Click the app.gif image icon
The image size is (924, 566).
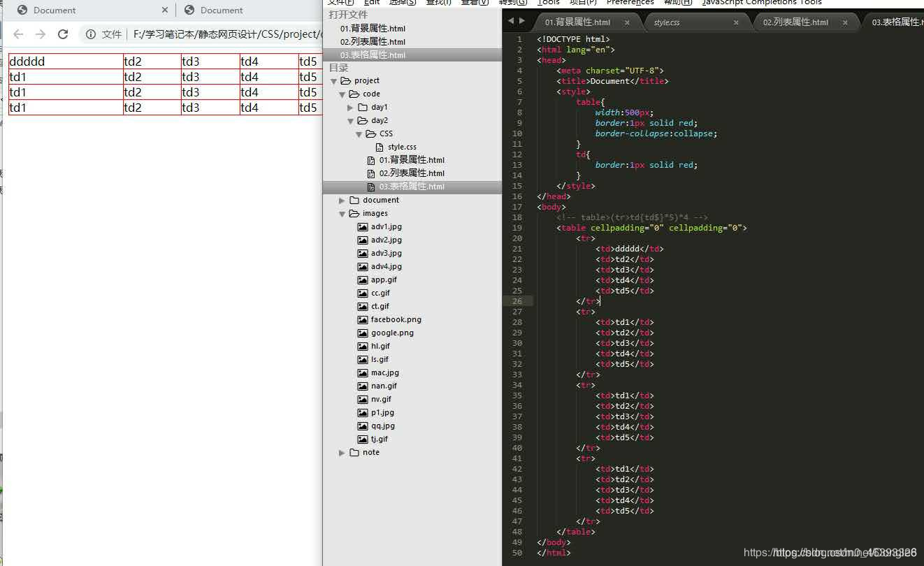point(363,280)
